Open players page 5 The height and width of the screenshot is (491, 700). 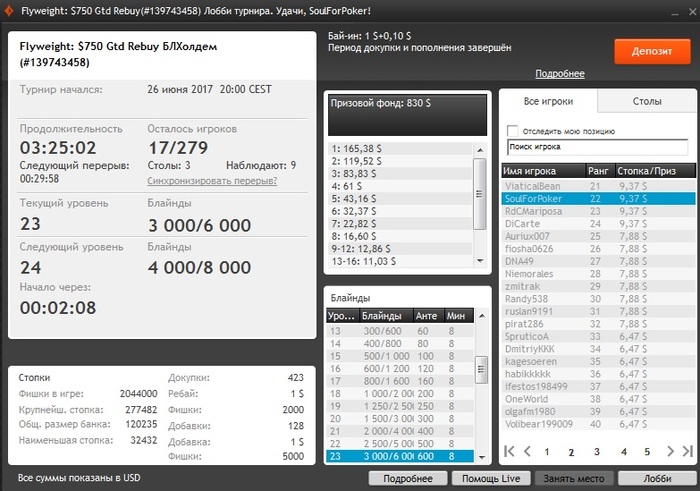pos(647,452)
